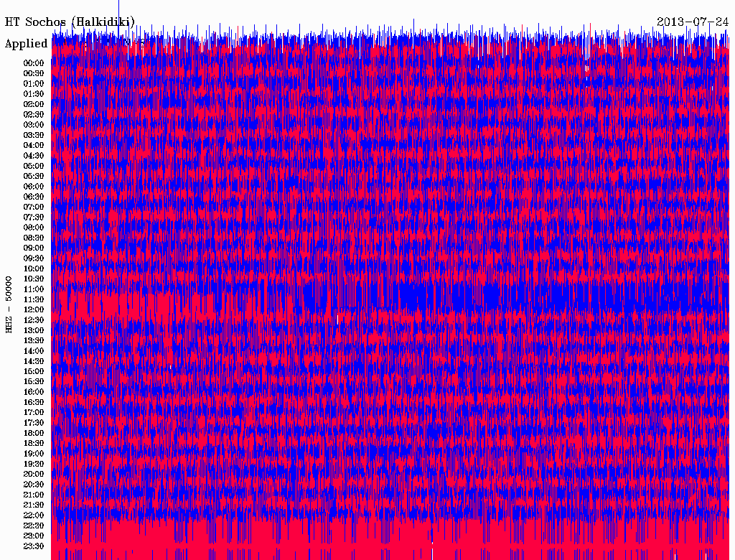Click the 15:00 time label
The image size is (735, 560).
(34, 371)
